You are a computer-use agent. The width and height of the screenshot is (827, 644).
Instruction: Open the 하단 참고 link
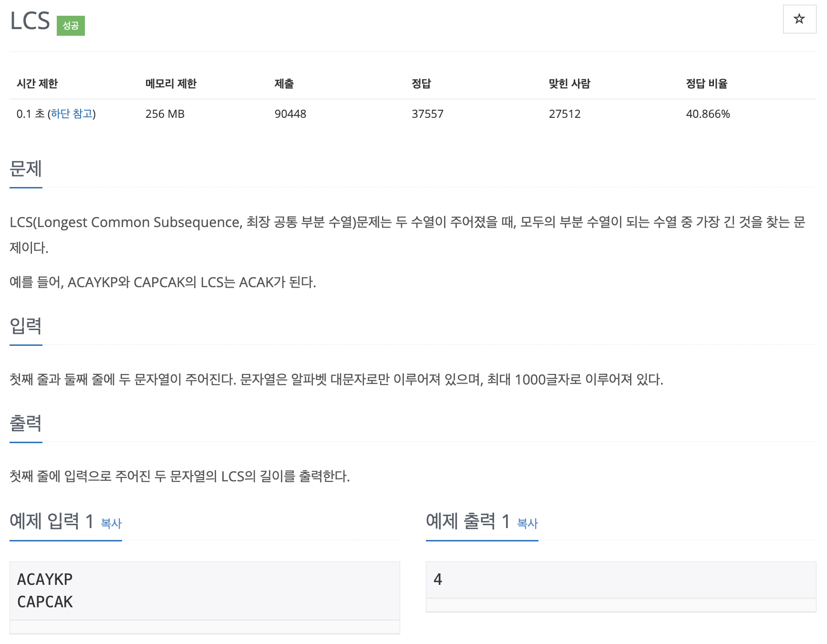point(72,114)
